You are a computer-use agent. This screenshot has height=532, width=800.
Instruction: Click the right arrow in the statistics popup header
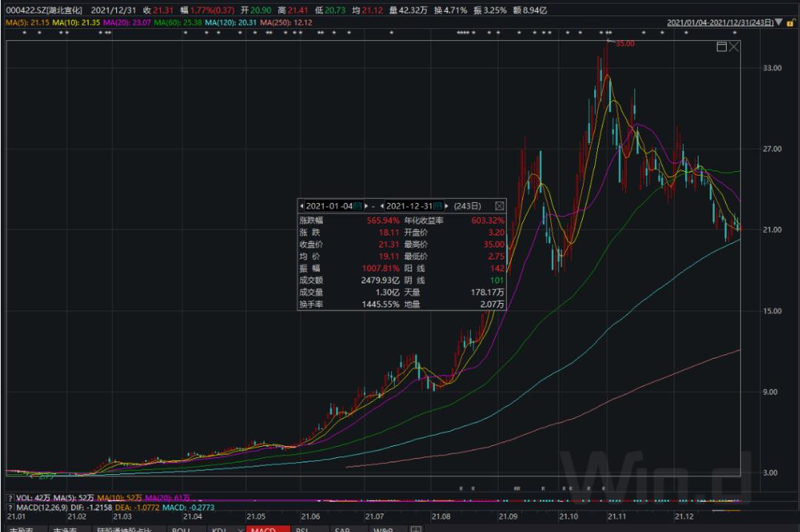[446, 206]
